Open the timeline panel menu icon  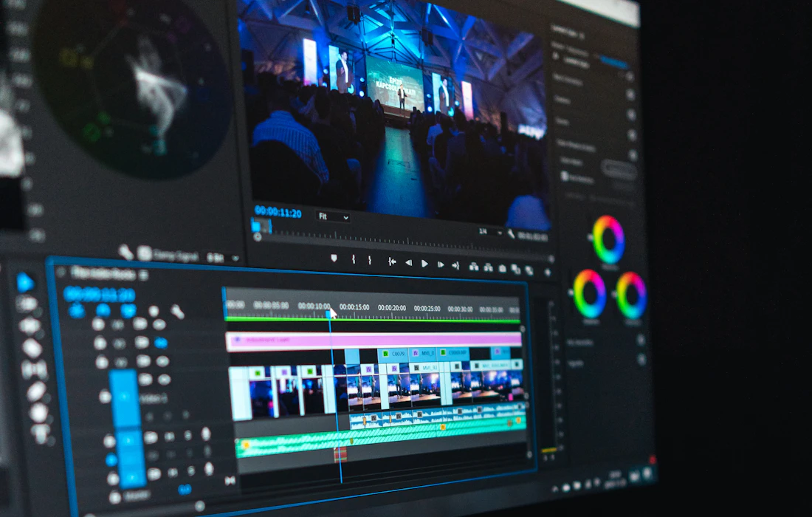click(143, 275)
